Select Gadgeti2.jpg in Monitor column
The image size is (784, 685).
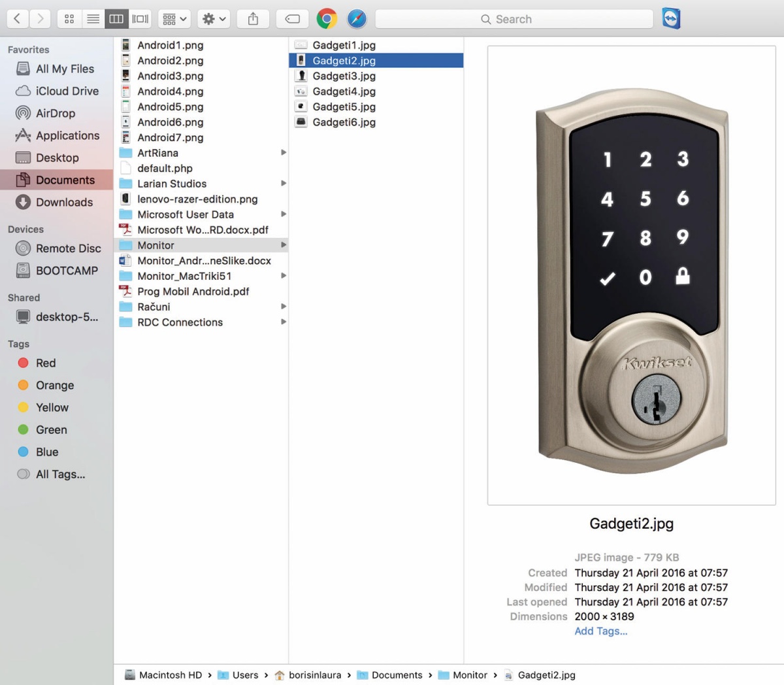[376, 61]
